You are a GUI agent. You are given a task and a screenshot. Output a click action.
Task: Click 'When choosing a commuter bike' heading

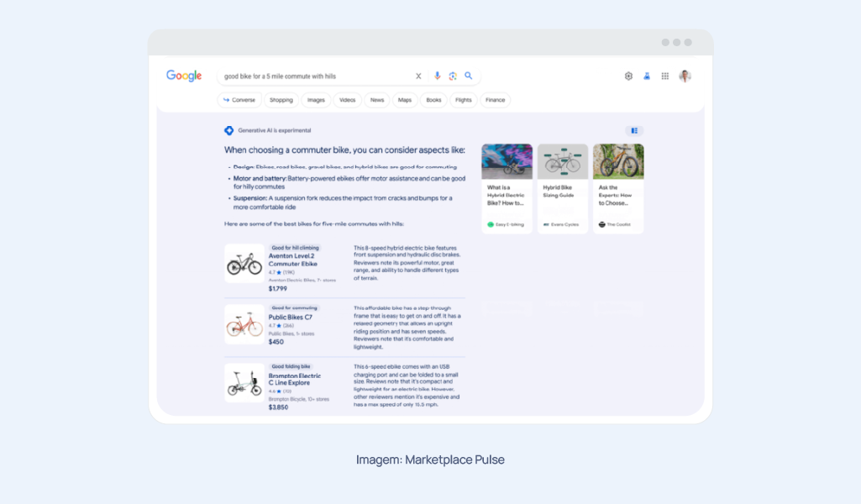[344, 150]
